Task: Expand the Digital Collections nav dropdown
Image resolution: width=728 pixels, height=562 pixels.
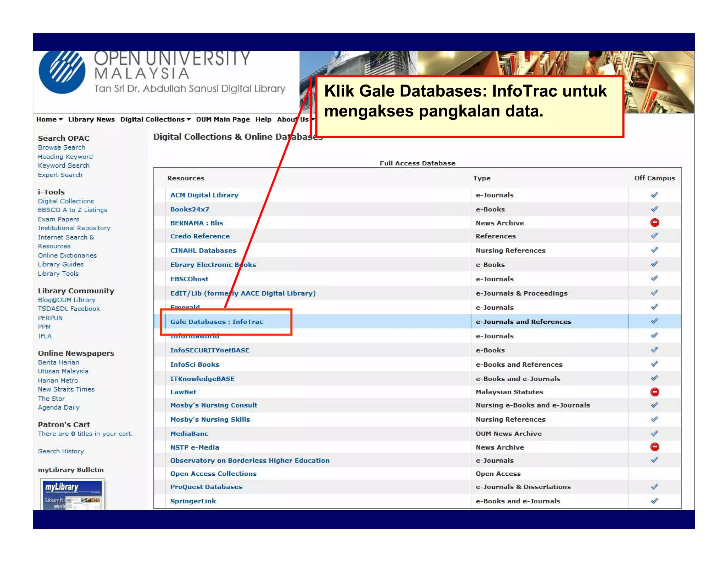Action: pos(155,119)
